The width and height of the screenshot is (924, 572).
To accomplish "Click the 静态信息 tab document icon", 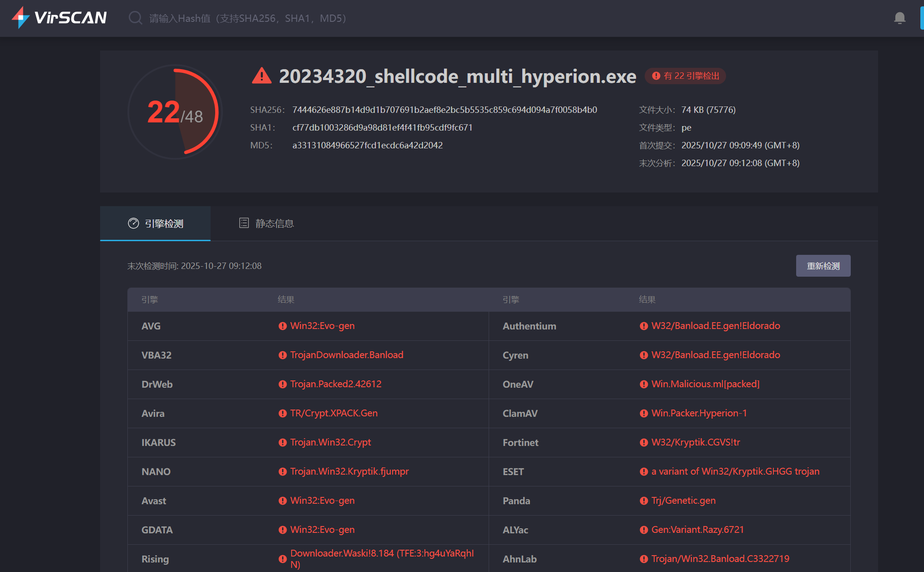I will (244, 223).
